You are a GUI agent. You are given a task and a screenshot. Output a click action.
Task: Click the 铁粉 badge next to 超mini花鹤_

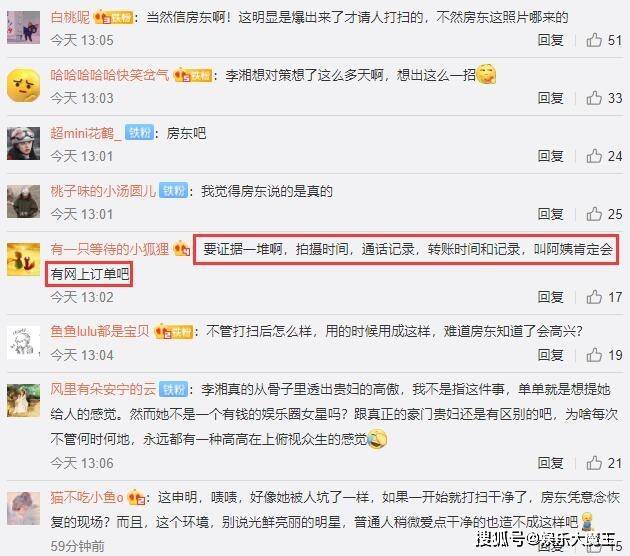[x=139, y=133]
